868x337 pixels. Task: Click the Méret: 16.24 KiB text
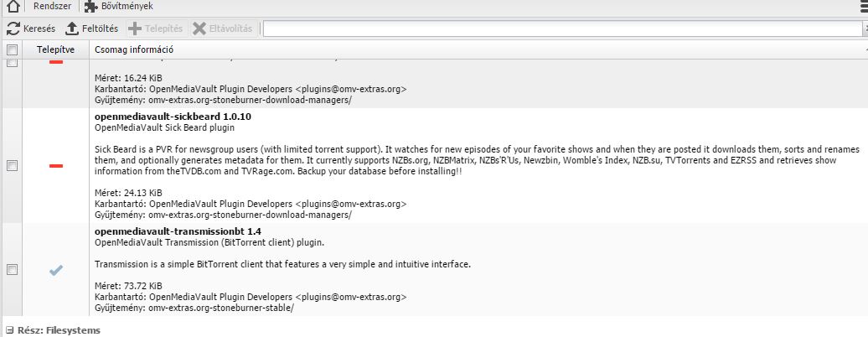point(128,78)
